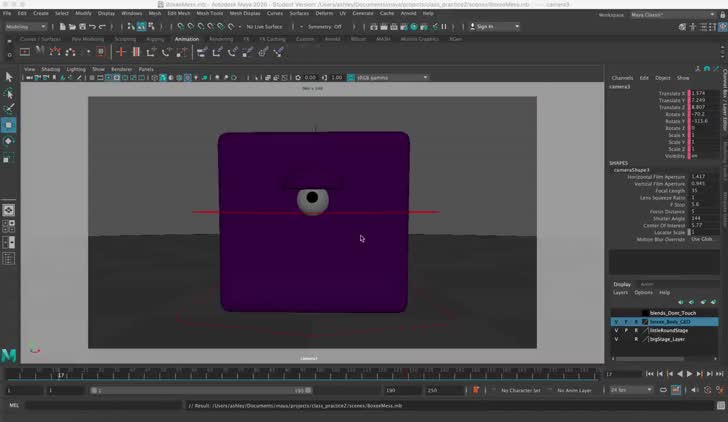This screenshot has height=422, width=728.
Task: Click the Script Editor icon at bottom right
Action: pos(721,405)
